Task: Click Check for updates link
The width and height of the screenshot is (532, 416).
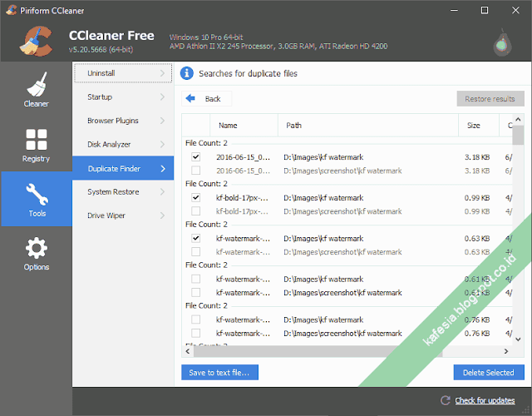Action: (x=485, y=401)
